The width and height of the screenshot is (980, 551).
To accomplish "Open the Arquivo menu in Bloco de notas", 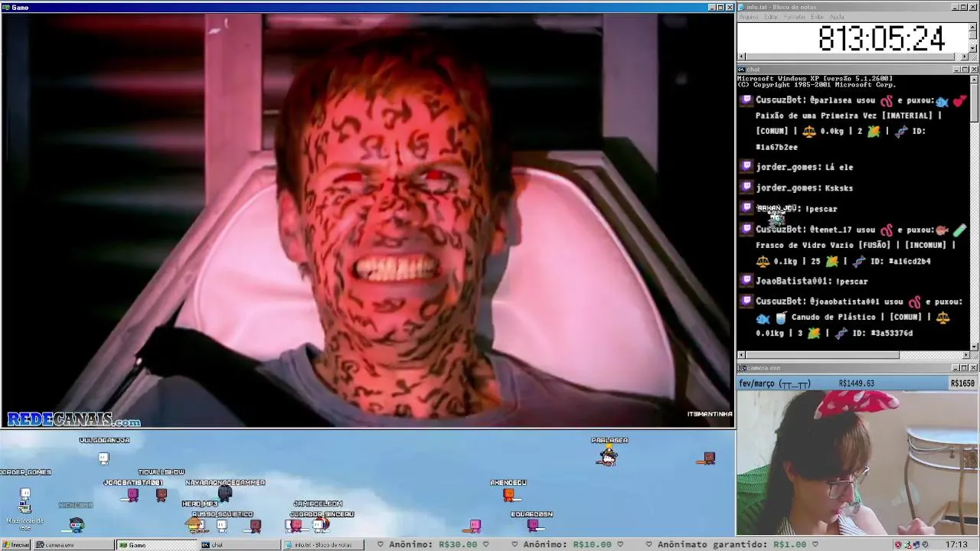I will click(748, 17).
